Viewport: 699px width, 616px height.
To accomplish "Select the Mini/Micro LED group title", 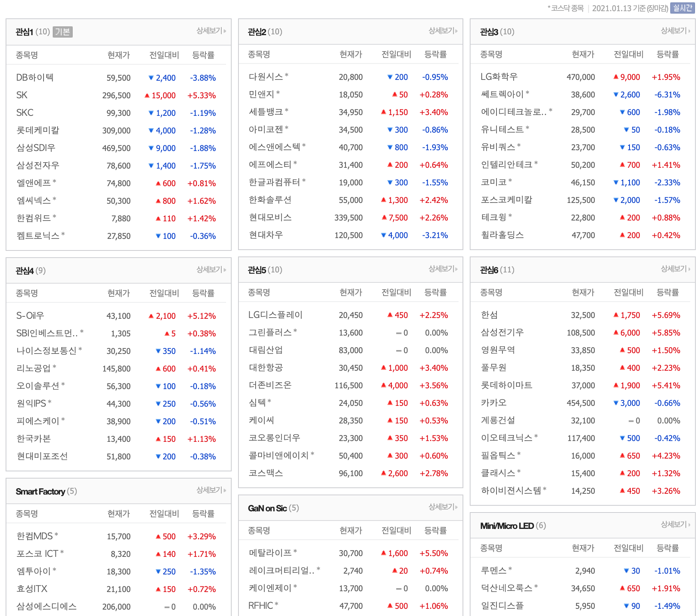I will click(x=507, y=526).
